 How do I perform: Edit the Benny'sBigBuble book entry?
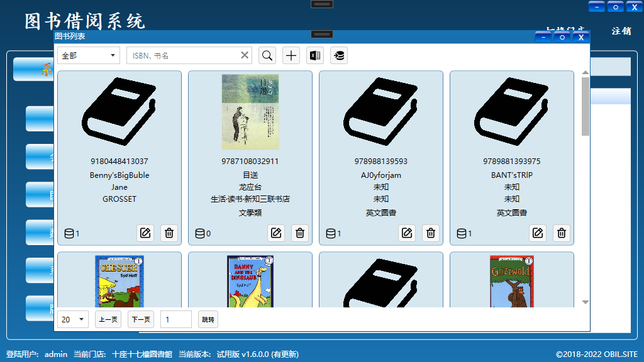(x=145, y=233)
